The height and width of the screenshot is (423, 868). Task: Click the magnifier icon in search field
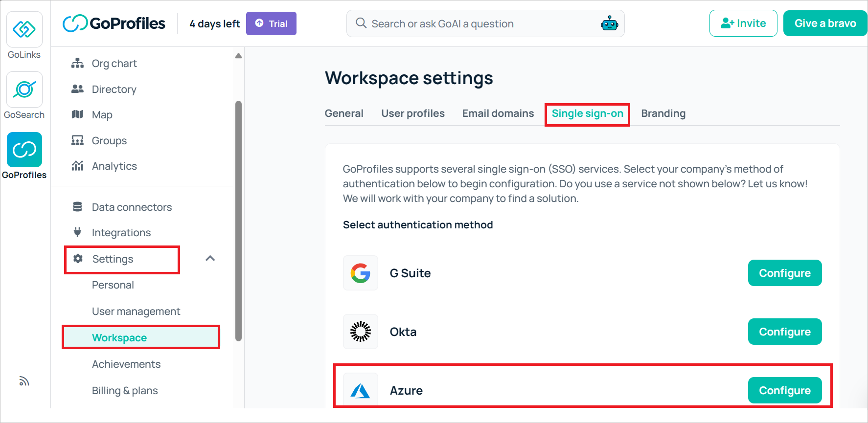[x=361, y=23]
